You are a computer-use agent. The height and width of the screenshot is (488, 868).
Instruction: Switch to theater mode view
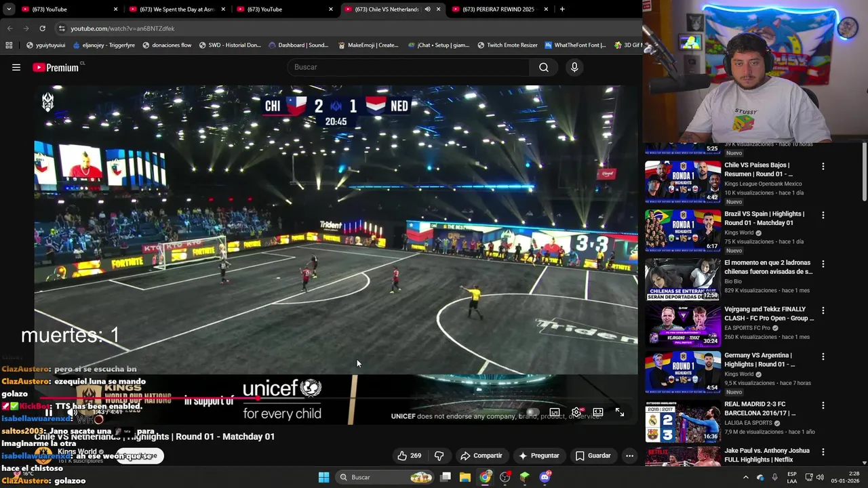[x=598, y=412]
